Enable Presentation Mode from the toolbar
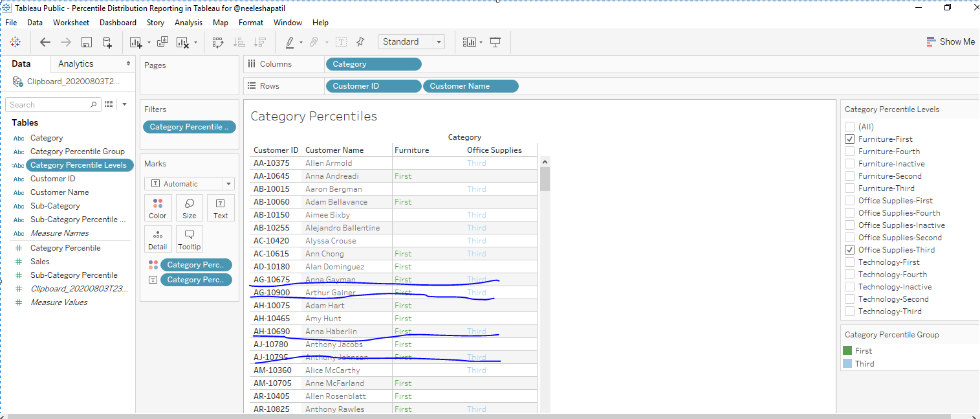This screenshot has height=419, width=980. click(495, 41)
